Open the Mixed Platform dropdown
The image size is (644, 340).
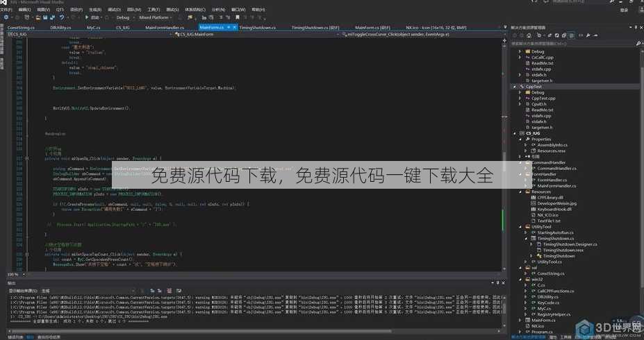click(156, 17)
